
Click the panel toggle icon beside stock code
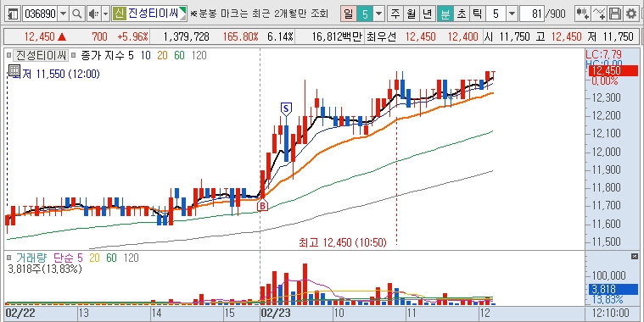pos(13,14)
